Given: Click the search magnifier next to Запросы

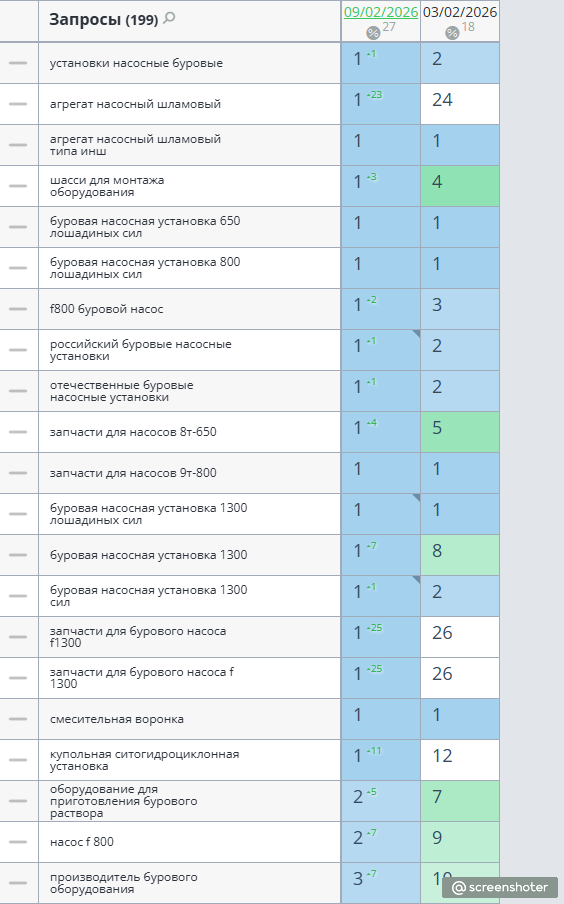Looking at the screenshot, I should click(169, 18).
